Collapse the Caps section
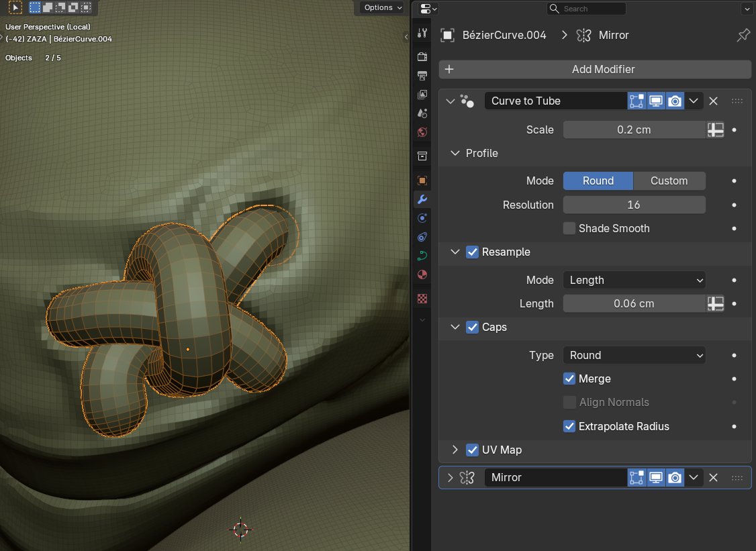756x551 pixels. click(x=455, y=328)
